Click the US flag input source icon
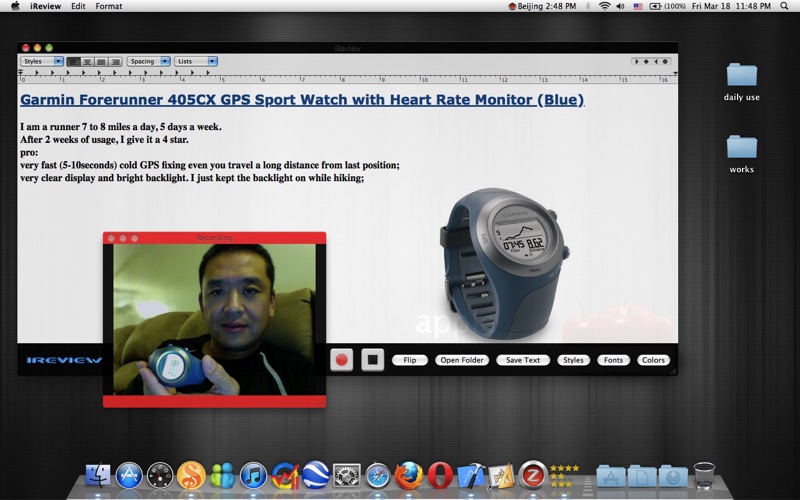800x500 pixels. pos(638,6)
